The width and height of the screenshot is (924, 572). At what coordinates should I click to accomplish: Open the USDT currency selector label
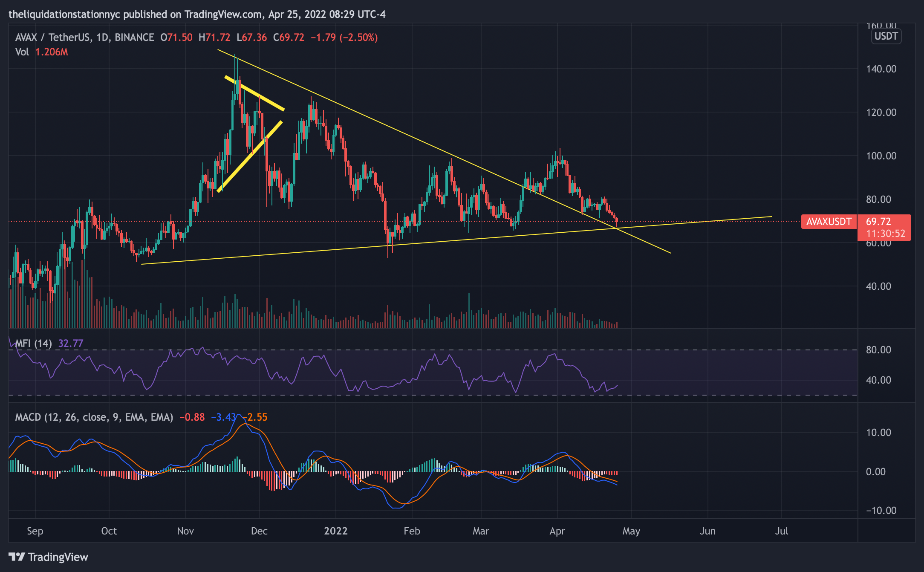tap(886, 36)
